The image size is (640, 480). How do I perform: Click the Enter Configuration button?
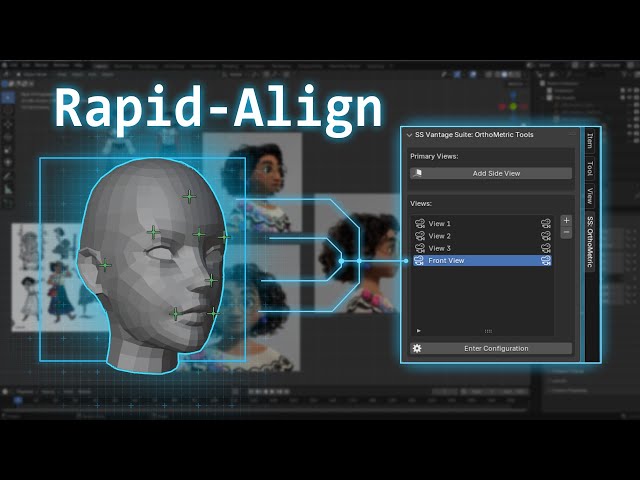click(491, 348)
